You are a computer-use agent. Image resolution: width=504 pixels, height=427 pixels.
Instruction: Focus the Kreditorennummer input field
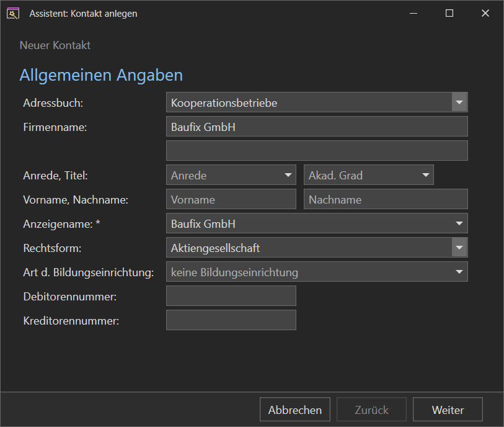click(231, 320)
